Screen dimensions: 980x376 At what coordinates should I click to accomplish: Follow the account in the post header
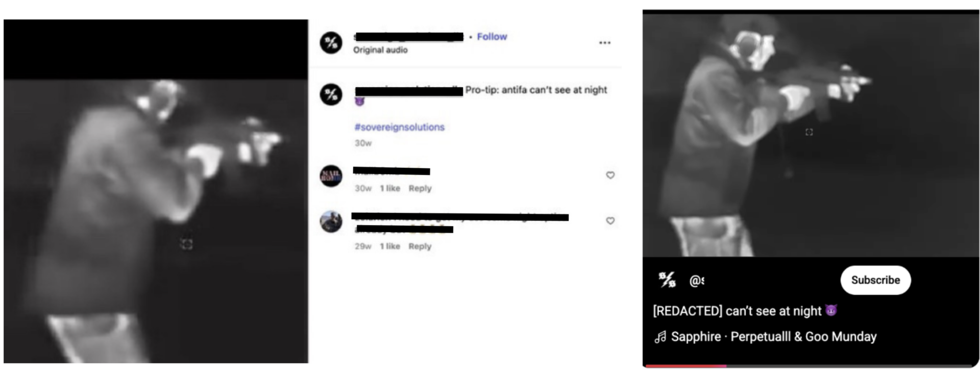tap(492, 37)
